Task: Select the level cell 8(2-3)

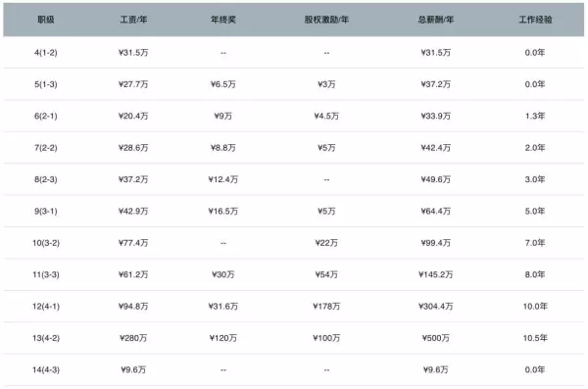Action: pyautogui.click(x=46, y=179)
